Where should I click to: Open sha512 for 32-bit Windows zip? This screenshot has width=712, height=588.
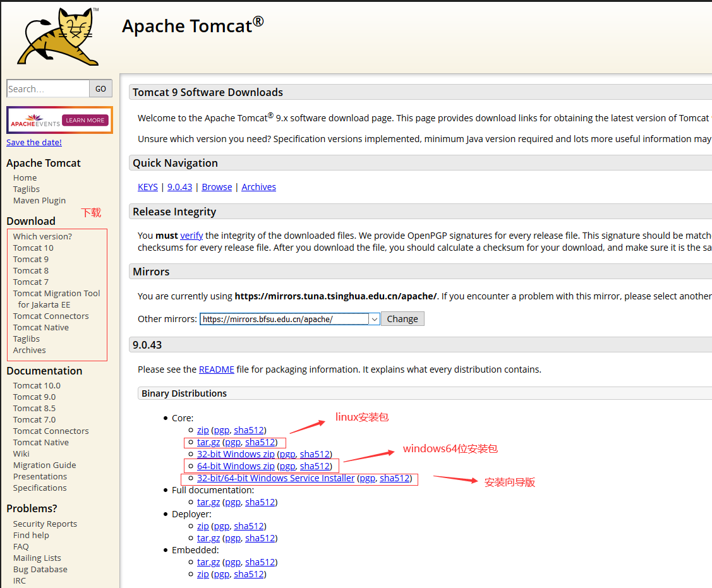315,453
